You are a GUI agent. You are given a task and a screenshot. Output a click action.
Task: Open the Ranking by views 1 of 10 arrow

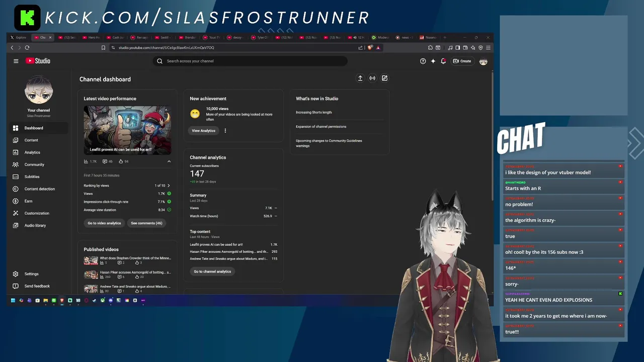click(x=169, y=186)
